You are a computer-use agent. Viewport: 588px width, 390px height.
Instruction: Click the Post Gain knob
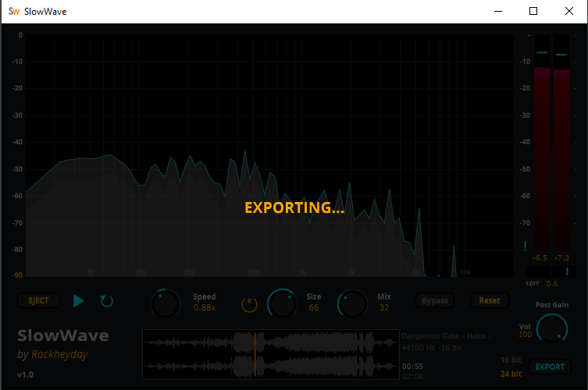click(x=551, y=328)
